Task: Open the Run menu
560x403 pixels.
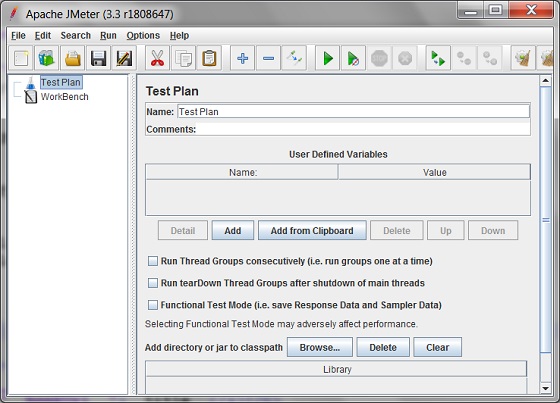Action: pos(108,35)
